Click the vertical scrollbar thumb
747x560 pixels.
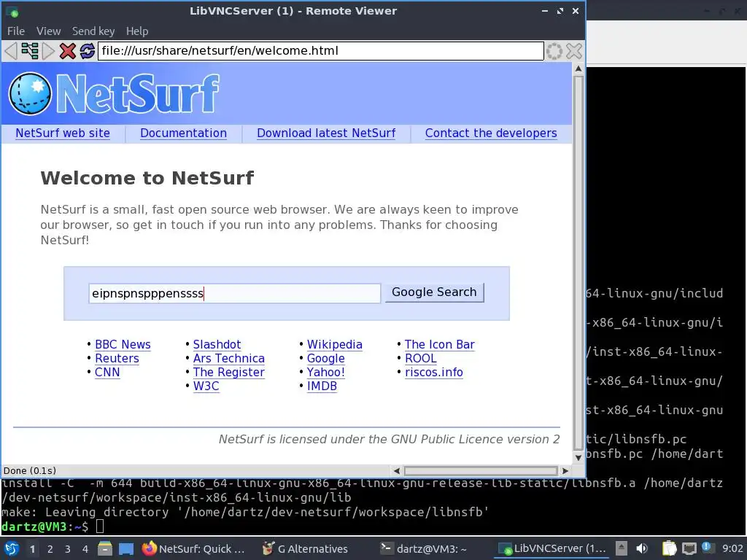click(x=578, y=262)
